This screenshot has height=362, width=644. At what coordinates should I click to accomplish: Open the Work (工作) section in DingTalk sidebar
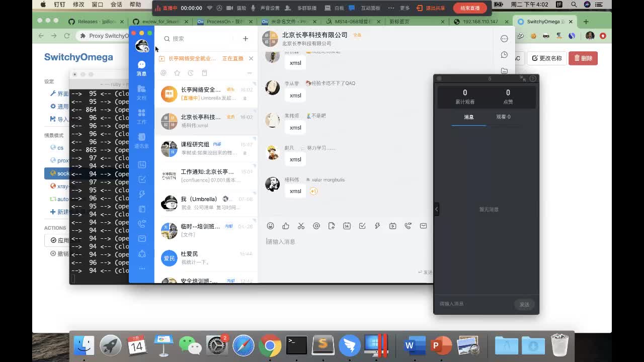point(141,117)
